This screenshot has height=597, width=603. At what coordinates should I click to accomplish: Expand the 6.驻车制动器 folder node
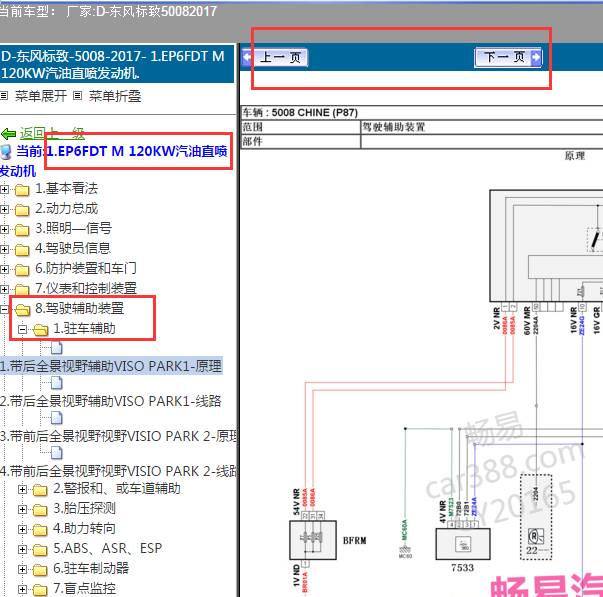tap(22, 569)
